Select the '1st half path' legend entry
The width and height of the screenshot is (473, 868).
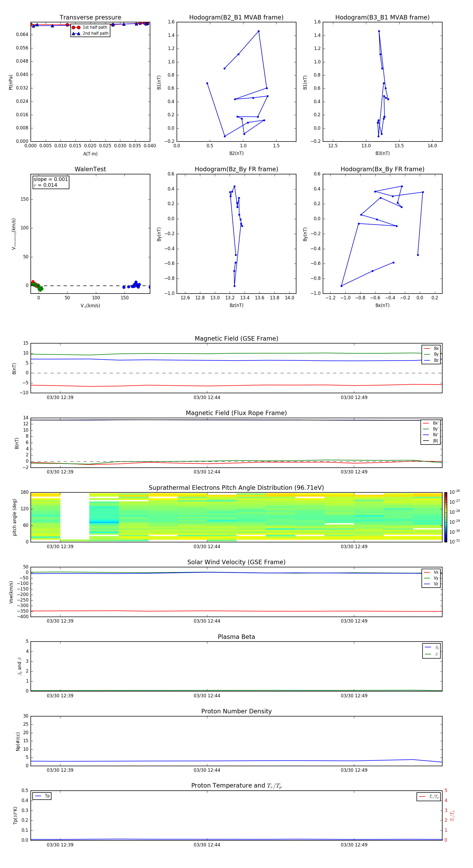coord(90,27)
